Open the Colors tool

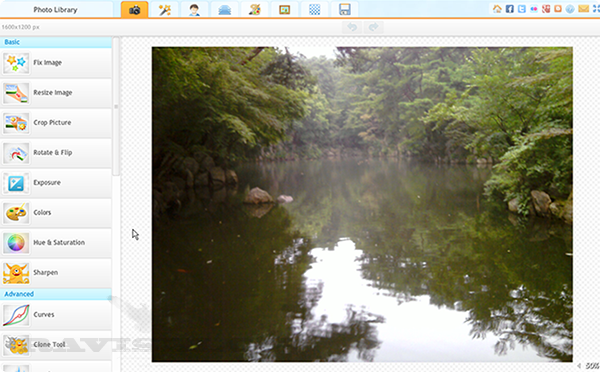click(56, 213)
